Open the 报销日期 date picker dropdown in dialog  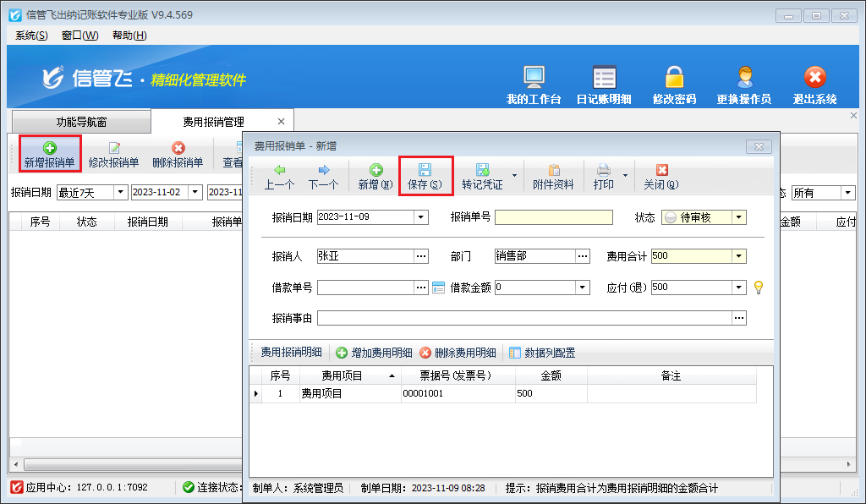(x=421, y=217)
